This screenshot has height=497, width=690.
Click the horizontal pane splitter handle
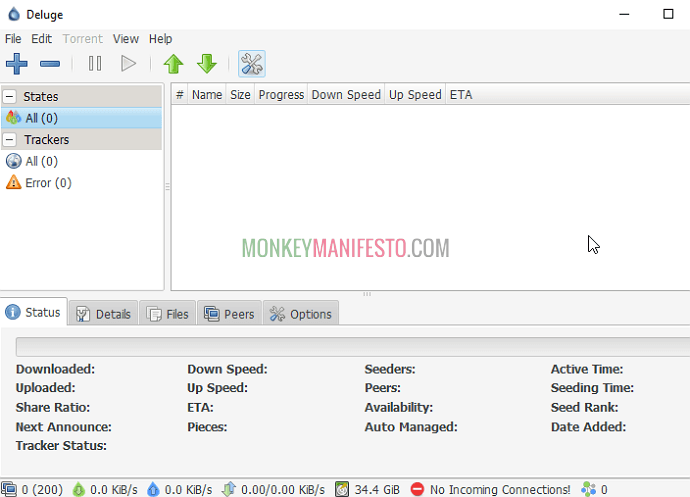367,294
